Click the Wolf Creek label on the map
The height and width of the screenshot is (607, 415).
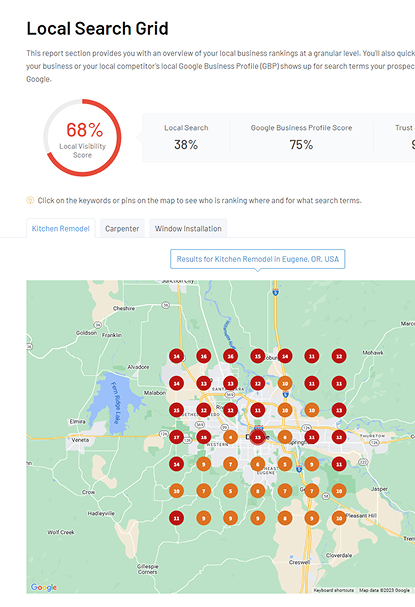click(x=61, y=532)
